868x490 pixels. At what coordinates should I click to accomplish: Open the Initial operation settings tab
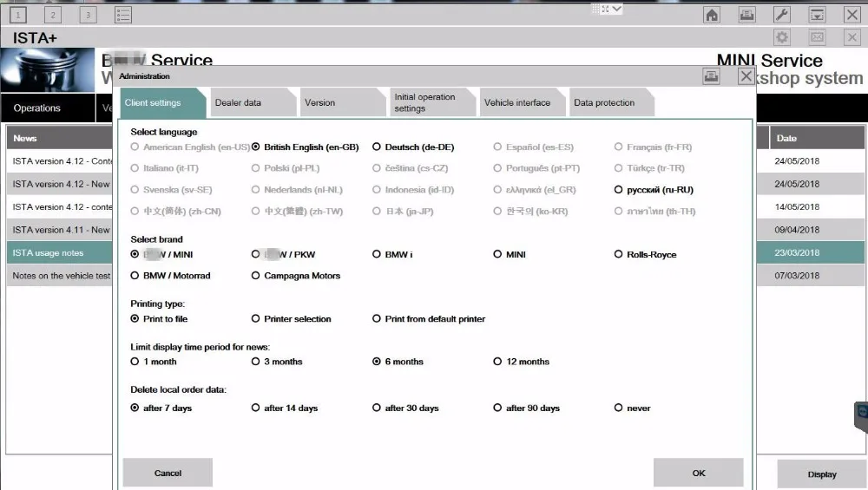click(431, 103)
